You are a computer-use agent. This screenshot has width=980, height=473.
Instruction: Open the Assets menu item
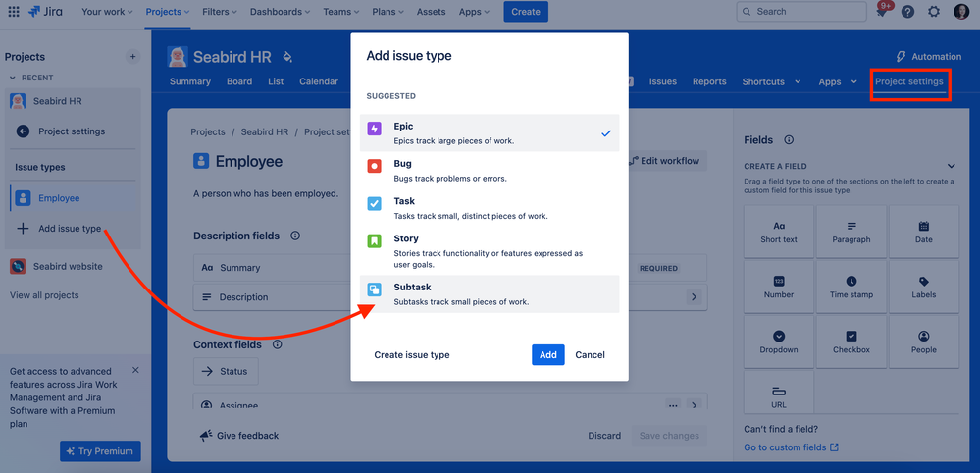click(x=432, y=12)
